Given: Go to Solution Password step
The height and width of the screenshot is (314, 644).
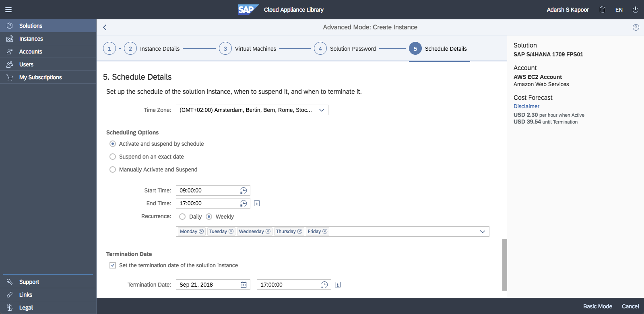Looking at the screenshot, I should click(x=345, y=49).
